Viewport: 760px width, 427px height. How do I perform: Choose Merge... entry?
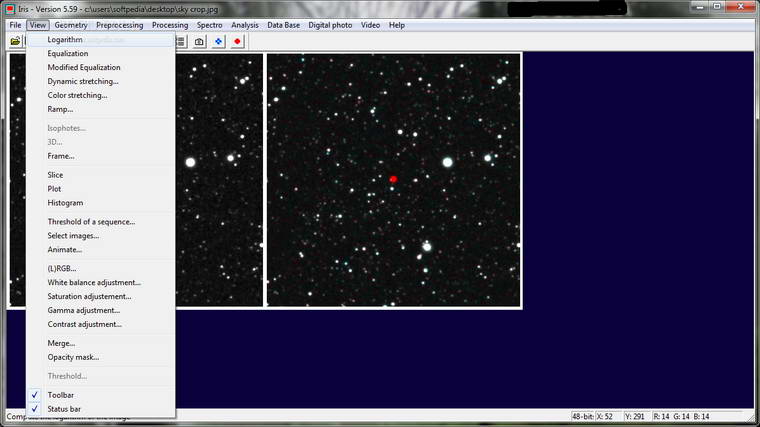(101, 344)
